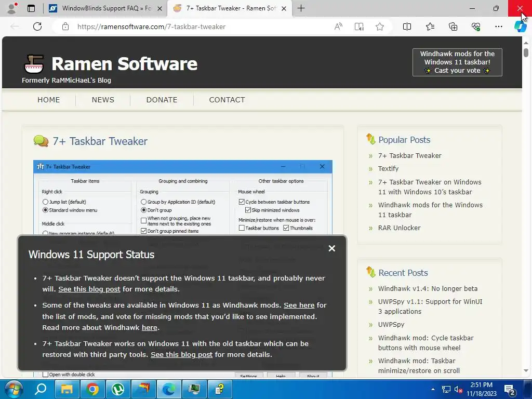
Task: Open Textify popular post
Action: click(x=388, y=169)
